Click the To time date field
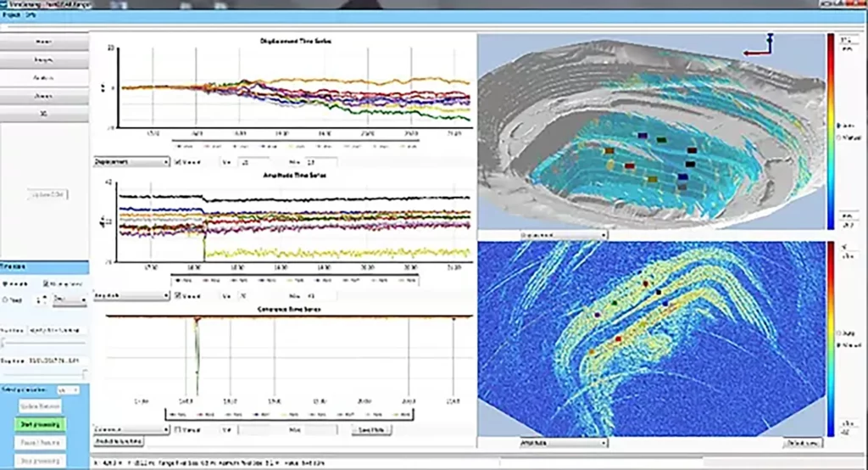This screenshot has height=470, width=868. tap(58, 361)
